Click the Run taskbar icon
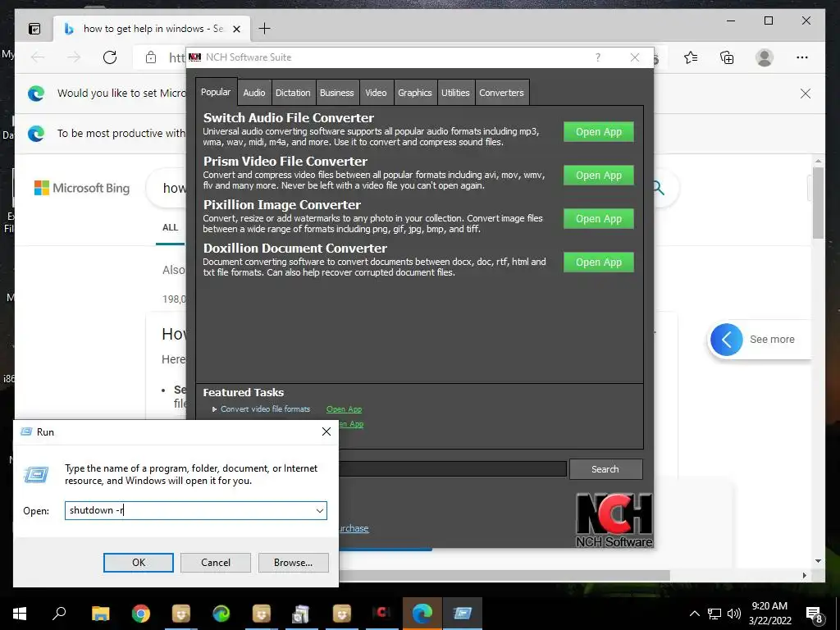The height and width of the screenshot is (630, 840). [x=463, y=614]
